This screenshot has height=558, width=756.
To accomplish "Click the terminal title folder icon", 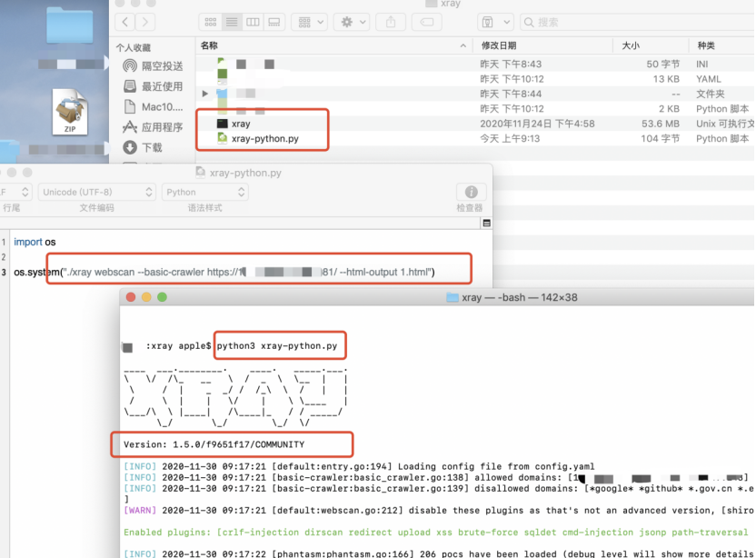I will click(453, 297).
